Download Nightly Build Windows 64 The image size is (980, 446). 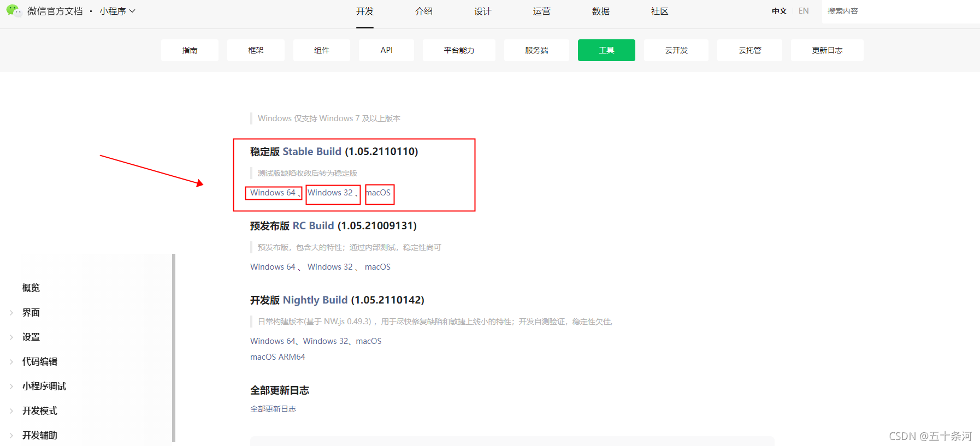pyautogui.click(x=273, y=341)
